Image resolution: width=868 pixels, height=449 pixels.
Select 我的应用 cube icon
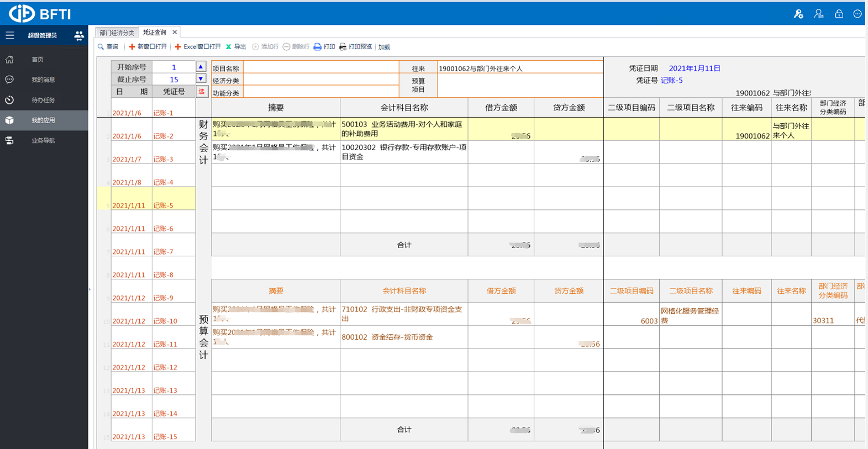[9, 120]
